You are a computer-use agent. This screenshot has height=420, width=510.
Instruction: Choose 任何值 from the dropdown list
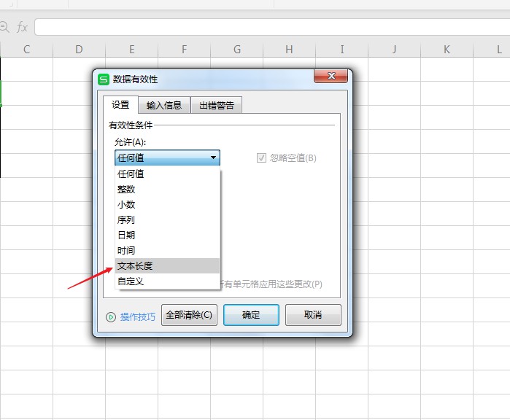click(x=168, y=174)
